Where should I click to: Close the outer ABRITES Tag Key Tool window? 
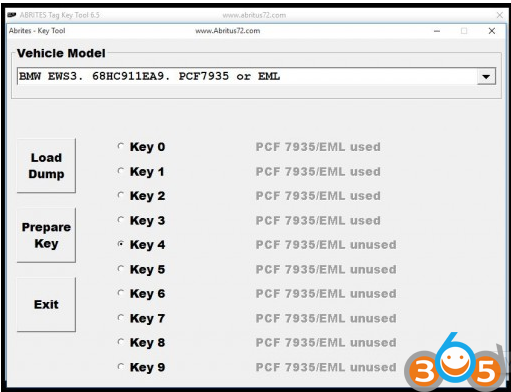click(x=500, y=15)
